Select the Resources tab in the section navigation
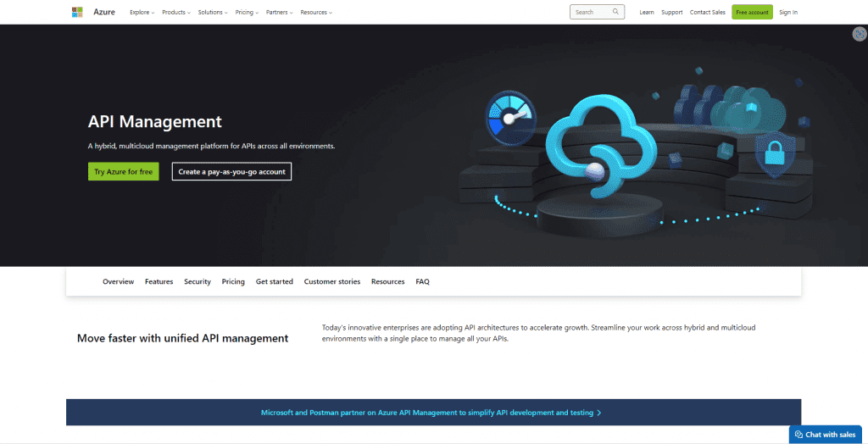Screen dimensions: 868x444 coord(388,282)
